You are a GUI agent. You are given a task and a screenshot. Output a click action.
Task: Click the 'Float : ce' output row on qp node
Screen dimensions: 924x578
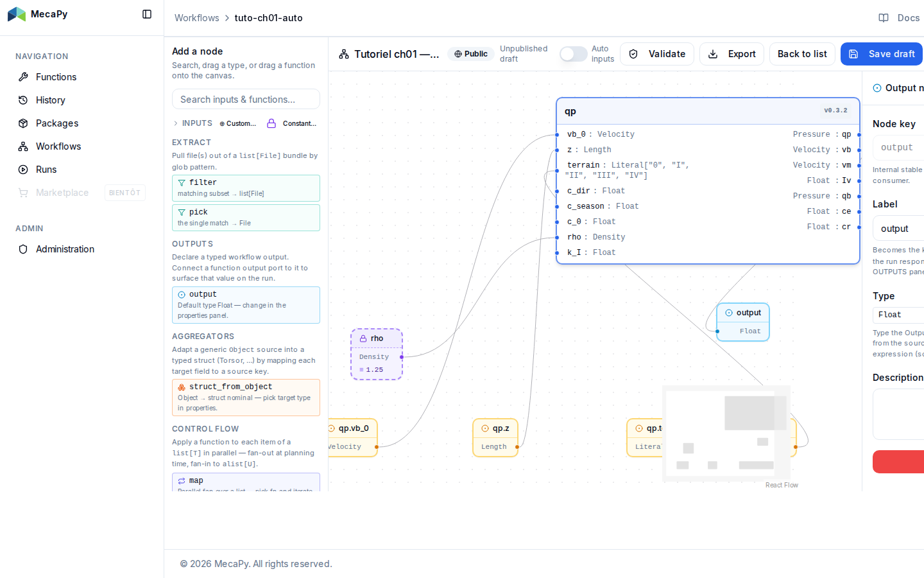[x=829, y=211]
